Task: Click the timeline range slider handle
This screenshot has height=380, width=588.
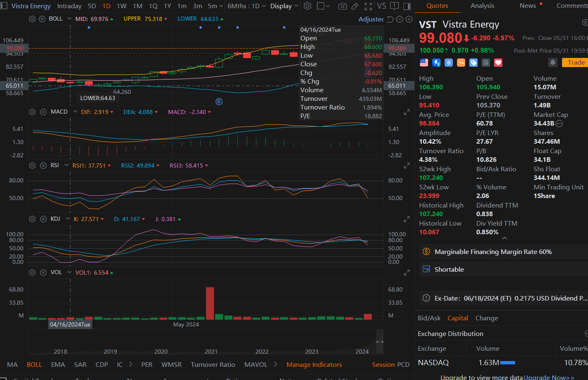Action: pyautogui.click(x=380, y=342)
